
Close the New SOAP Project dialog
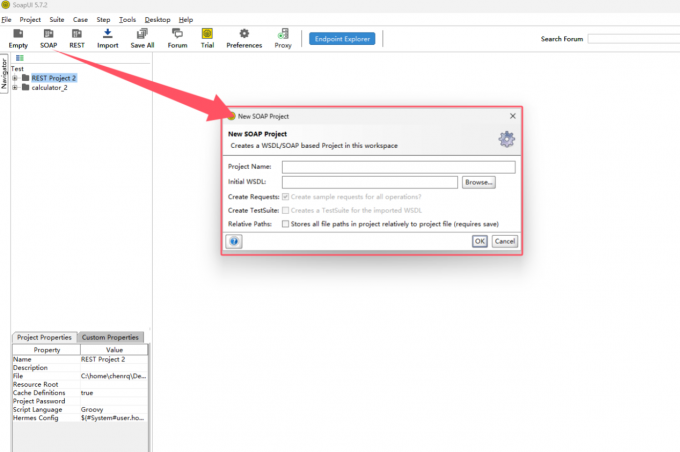tap(513, 116)
